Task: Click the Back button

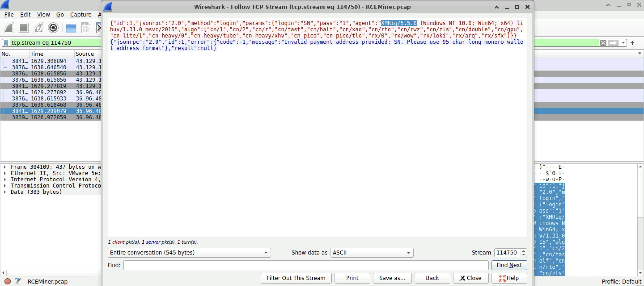Action: click(432, 278)
